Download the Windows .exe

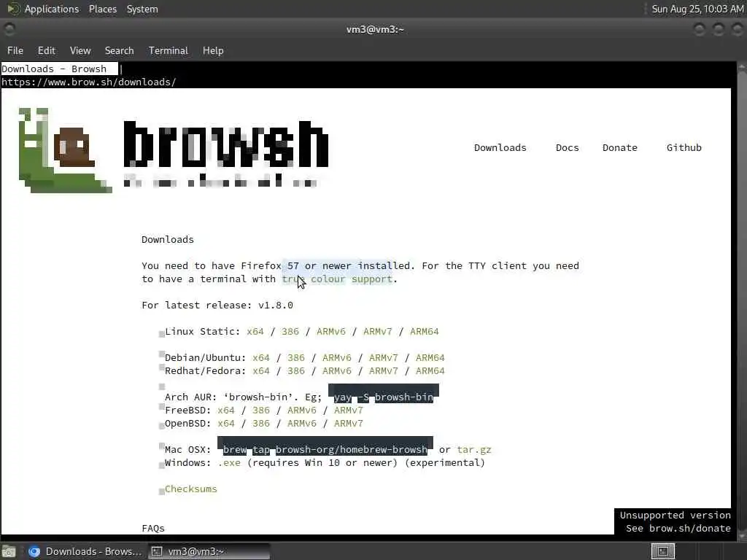pyautogui.click(x=229, y=463)
